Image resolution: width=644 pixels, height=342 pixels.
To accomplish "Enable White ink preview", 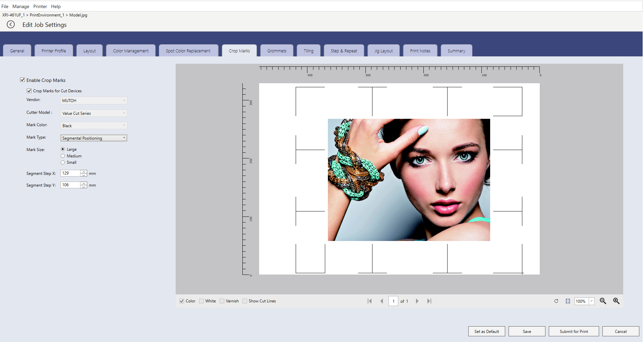I will [201, 301].
